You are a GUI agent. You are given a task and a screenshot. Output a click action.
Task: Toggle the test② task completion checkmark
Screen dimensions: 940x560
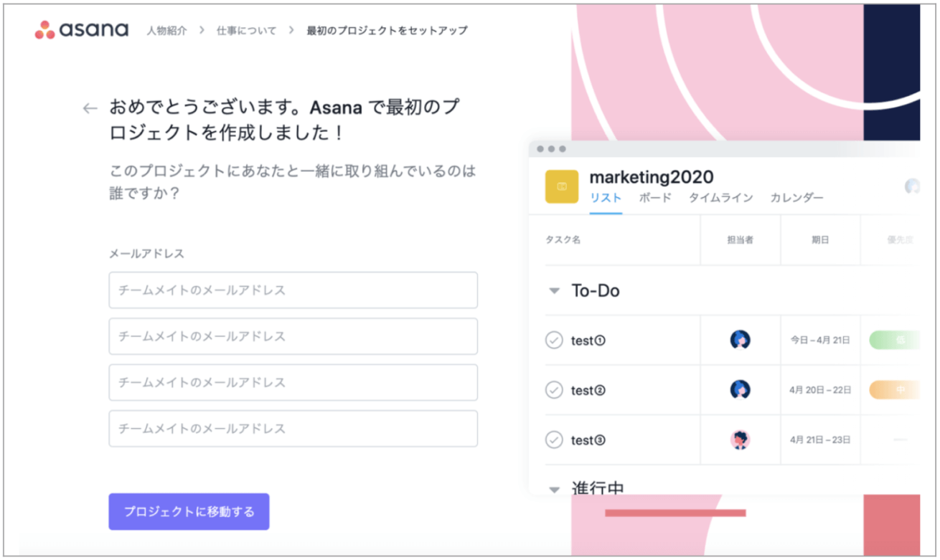(554, 390)
